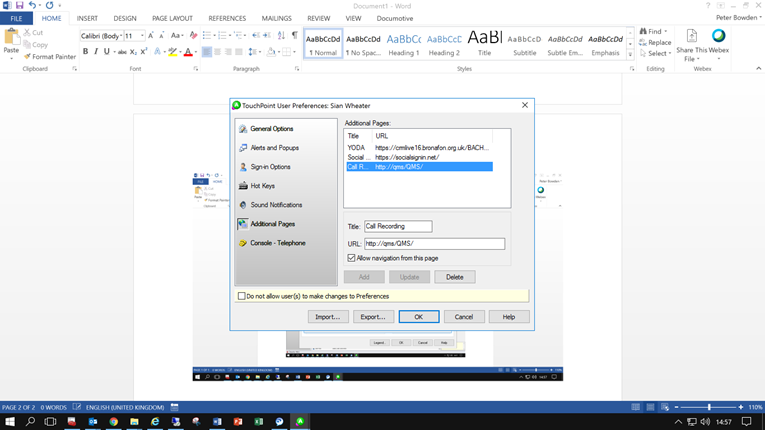This screenshot has height=430, width=765.
Task: Click the Format Painter tool
Action: (x=50, y=57)
